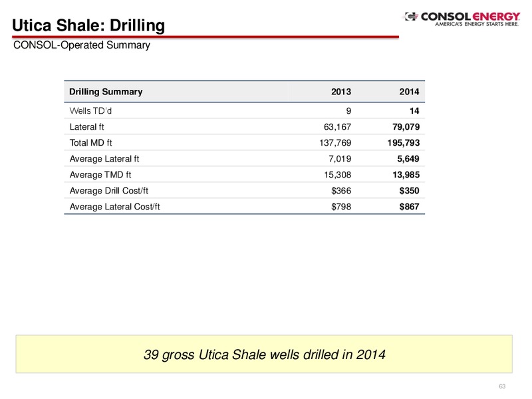
Task: Select the 'Total MD ft' row label
Action: pos(90,143)
